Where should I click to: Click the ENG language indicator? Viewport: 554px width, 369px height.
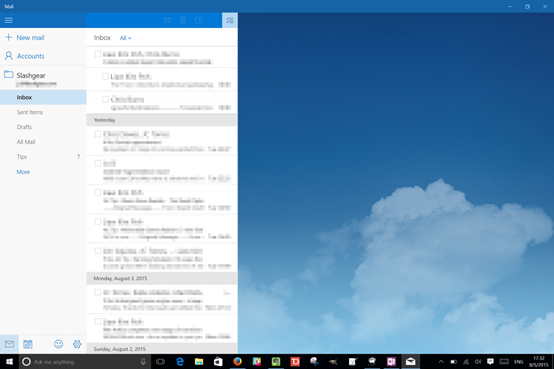(x=519, y=362)
